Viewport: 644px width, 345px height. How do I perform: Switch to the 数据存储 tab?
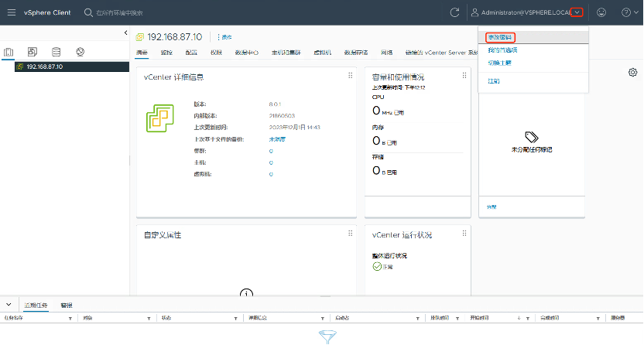pos(356,53)
